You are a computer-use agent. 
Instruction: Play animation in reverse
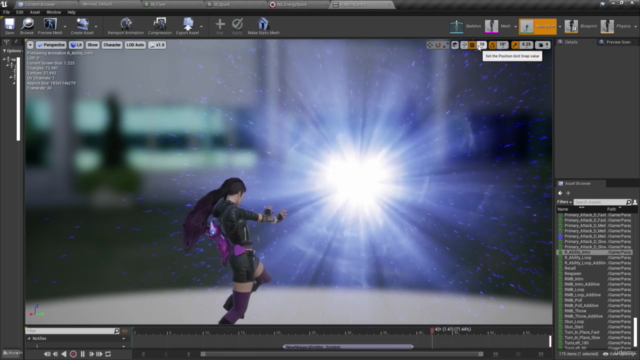tap(64, 354)
